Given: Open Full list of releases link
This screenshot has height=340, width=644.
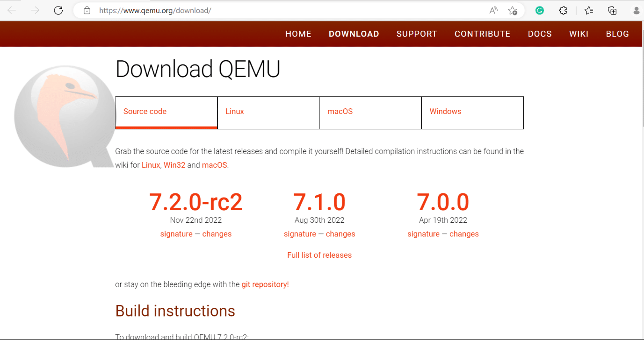Looking at the screenshot, I should point(319,255).
